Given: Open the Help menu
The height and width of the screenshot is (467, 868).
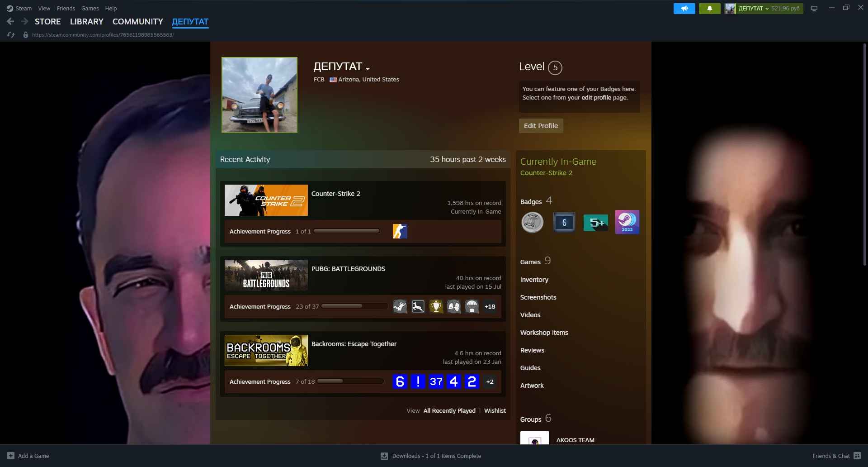Looking at the screenshot, I should [x=111, y=9].
